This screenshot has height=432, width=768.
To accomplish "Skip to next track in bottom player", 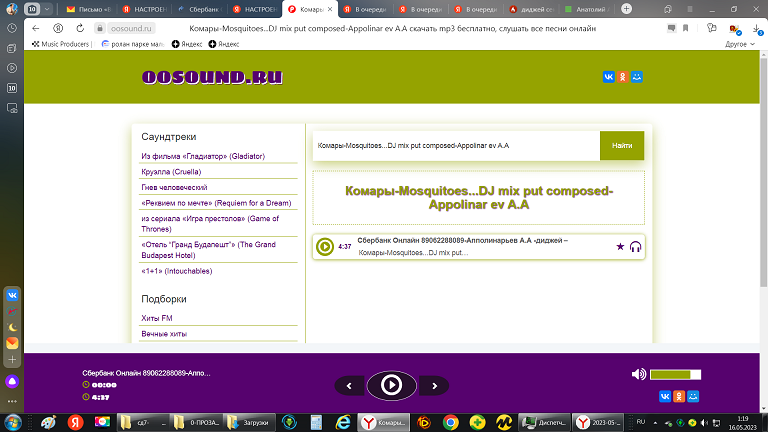I will click(434, 386).
